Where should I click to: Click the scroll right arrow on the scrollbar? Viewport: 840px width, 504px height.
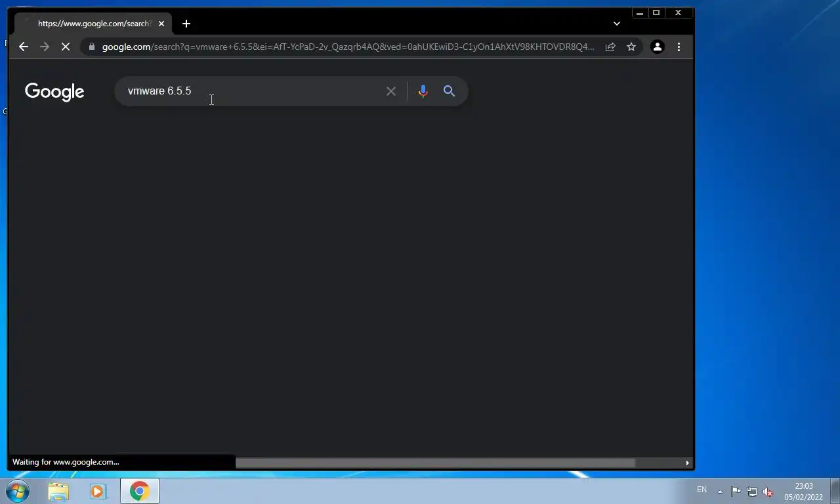pos(687,463)
